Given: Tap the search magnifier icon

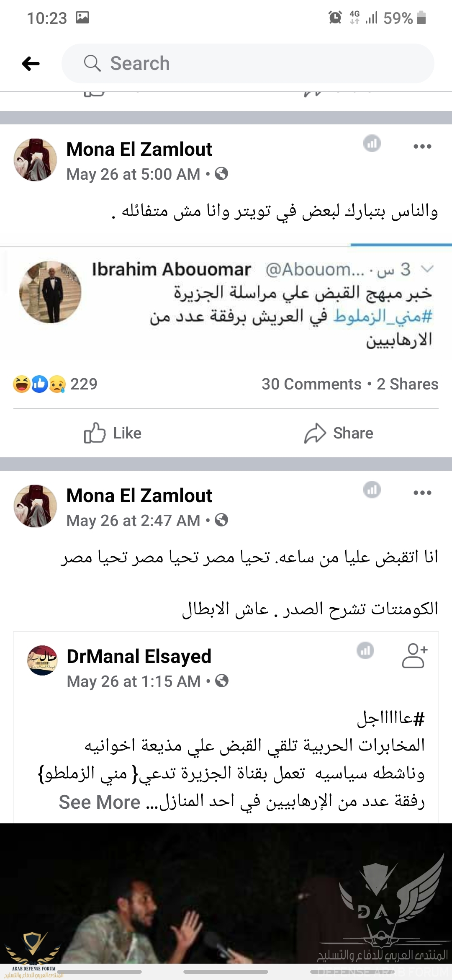Looking at the screenshot, I should [x=92, y=64].
